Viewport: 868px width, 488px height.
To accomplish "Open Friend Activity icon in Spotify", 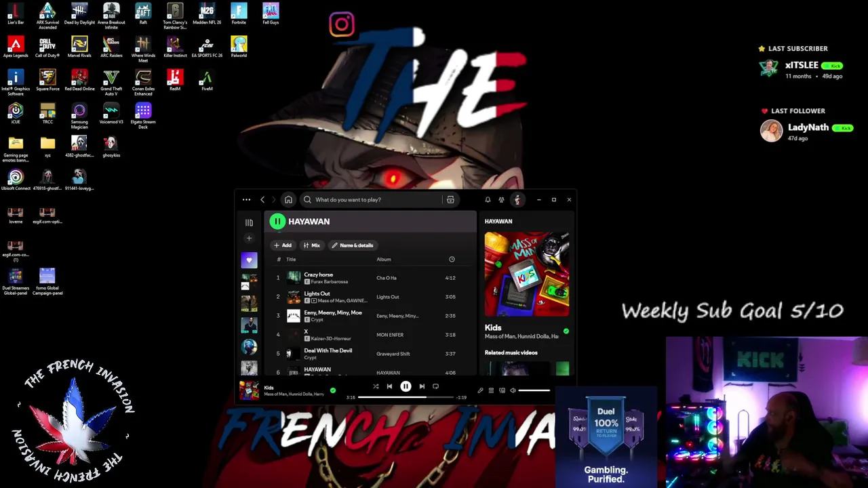I will pyautogui.click(x=501, y=199).
